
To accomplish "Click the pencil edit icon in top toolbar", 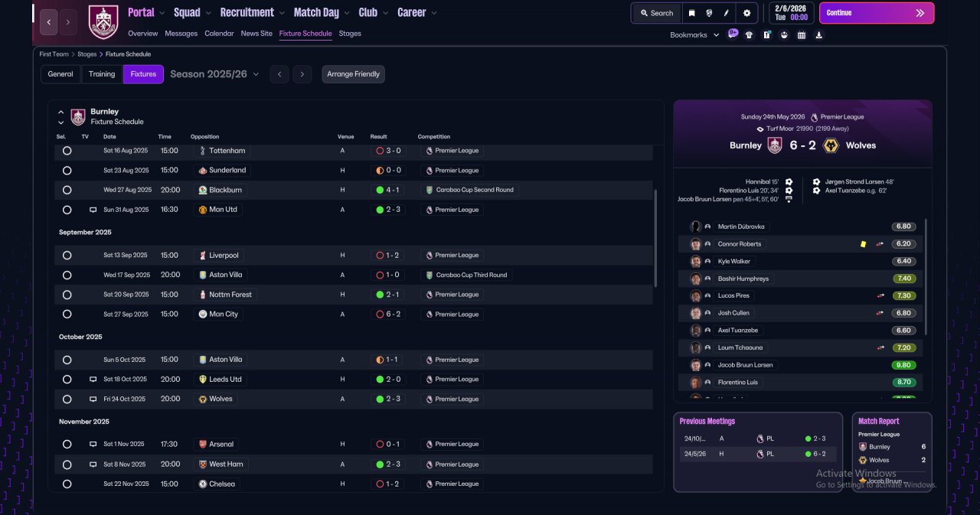I will coord(727,13).
